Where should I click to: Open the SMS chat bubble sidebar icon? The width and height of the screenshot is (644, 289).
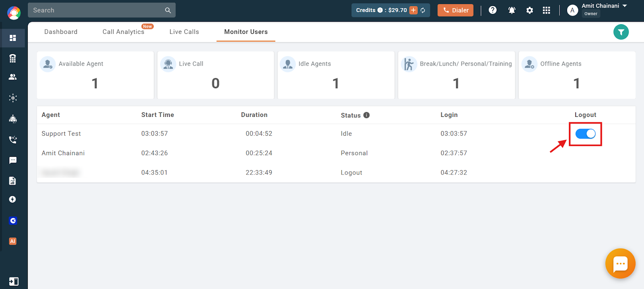point(13,160)
